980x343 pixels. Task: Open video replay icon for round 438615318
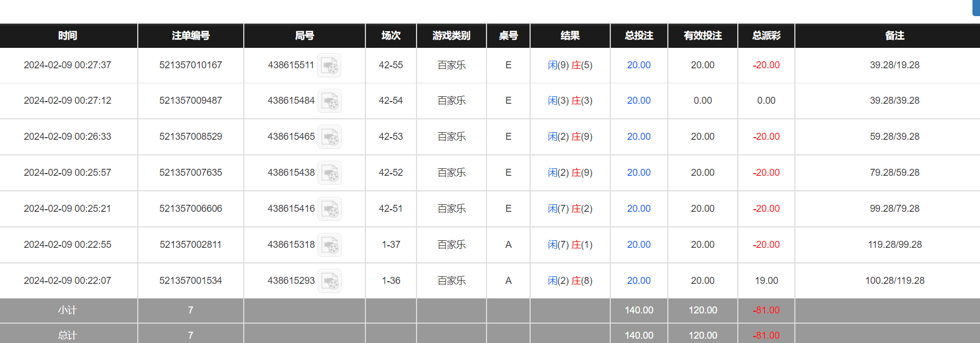pos(329,245)
